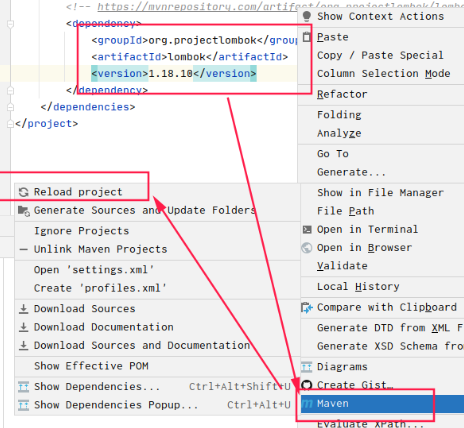Choose Unlink Maven Projects
The image size is (464, 428).
(157, 249)
